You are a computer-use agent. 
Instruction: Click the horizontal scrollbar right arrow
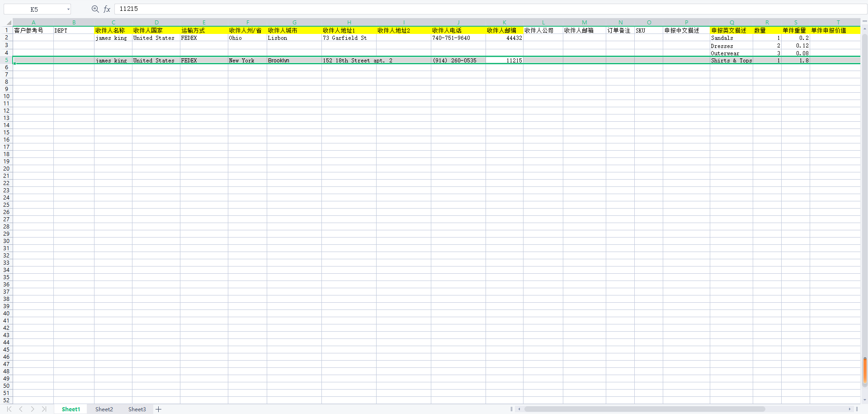pos(849,409)
